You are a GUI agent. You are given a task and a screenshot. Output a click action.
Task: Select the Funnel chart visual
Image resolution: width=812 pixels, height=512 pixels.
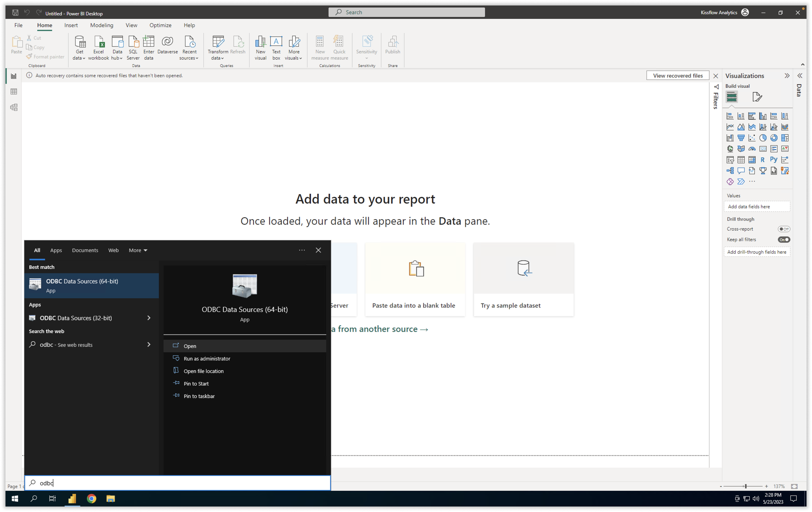pos(741,138)
